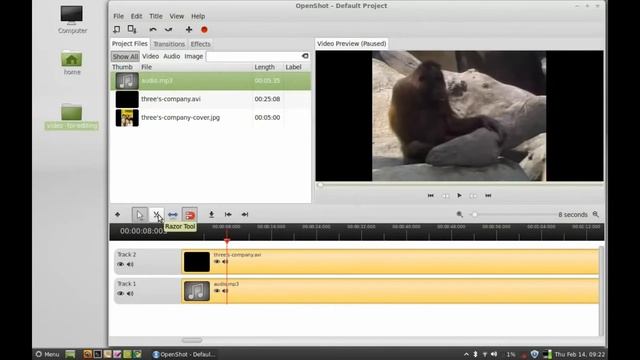Screen dimensions: 640x360
Task: Click the Save Project icon
Action: [132, 29]
